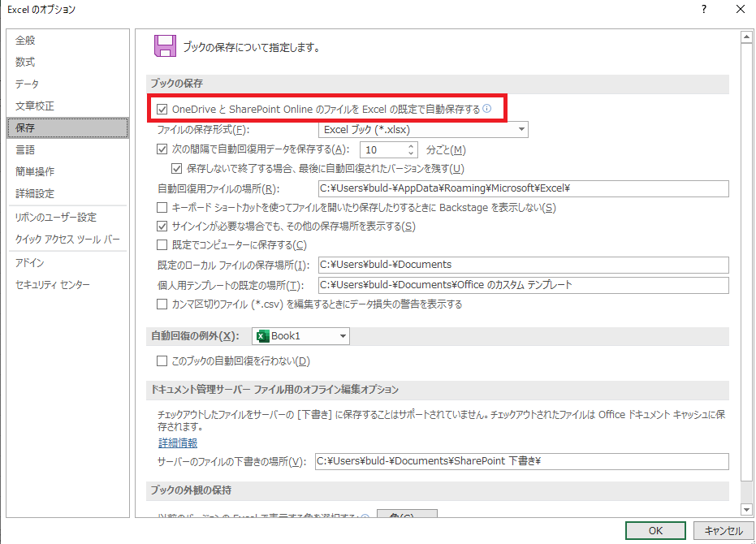Select the 全般 category

[68, 41]
